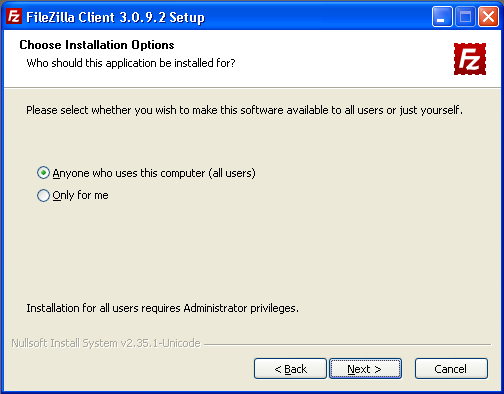
Task: Return to previous page with Back
Action: (x=290, y=369)
